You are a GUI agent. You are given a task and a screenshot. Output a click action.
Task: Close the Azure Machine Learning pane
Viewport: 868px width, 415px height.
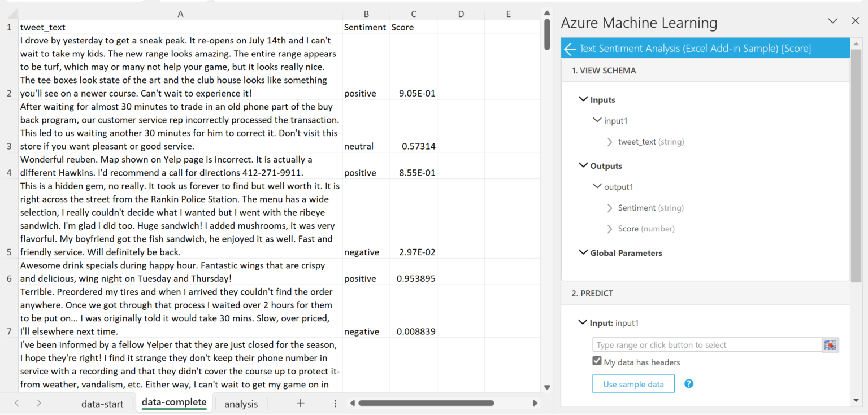[855, 21]
